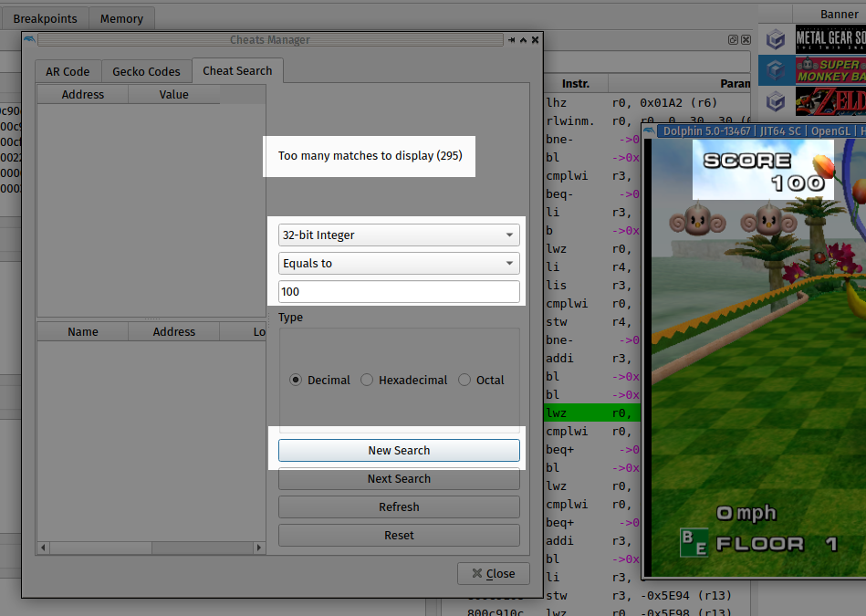Click the Instr. column header in code view
Screen dimensions: 866x616
click(x=576, y=83)
